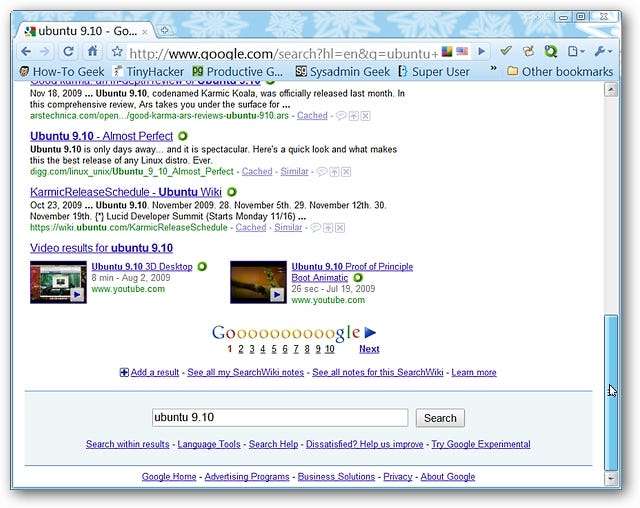Click the vertical scrollbar thumb
The height and width of the screenshot is (508, 640).
coord(611,393)
